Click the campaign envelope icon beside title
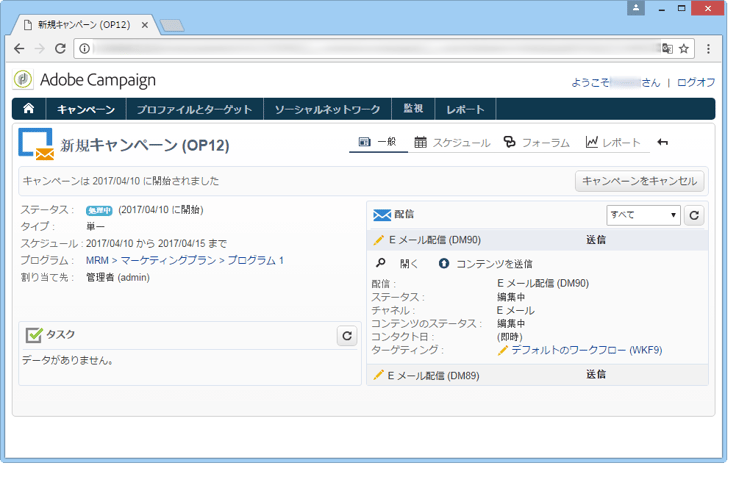 [x=36, y=143]
